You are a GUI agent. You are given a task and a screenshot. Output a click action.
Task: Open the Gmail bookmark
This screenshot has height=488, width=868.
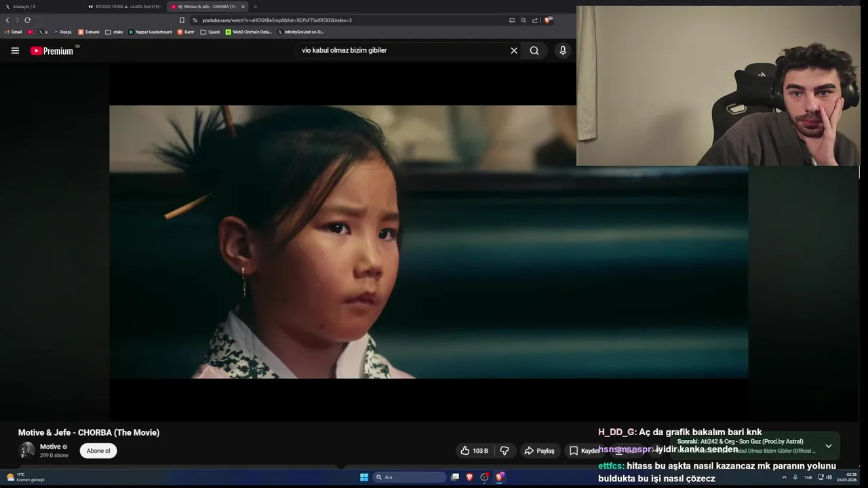click(14, 32)
